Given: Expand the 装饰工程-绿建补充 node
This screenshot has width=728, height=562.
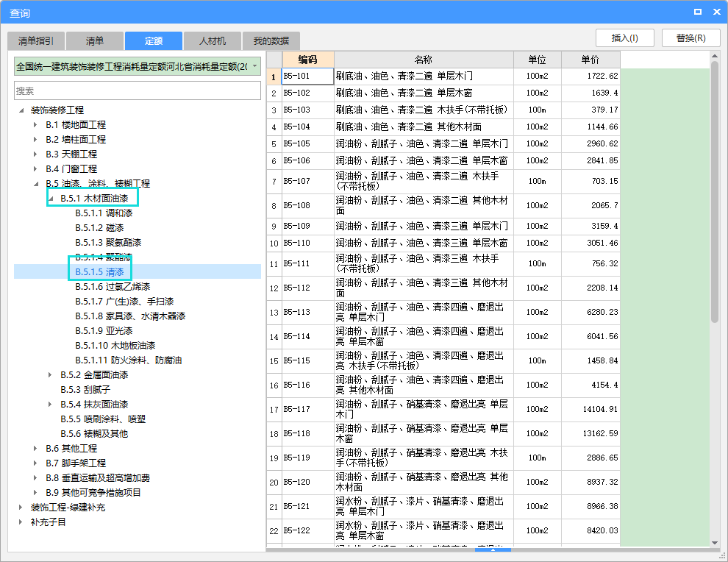Looking at the screenshot, I should coord(21,508).
